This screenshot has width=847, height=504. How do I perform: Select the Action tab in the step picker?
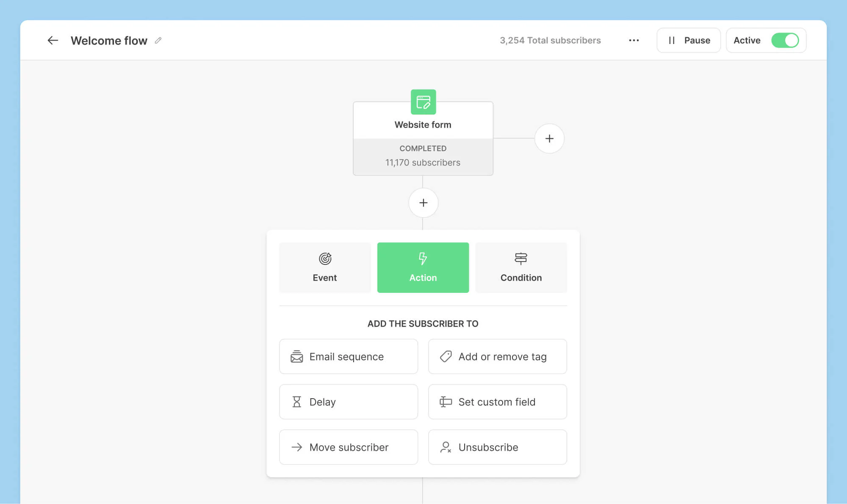pos(423,267)
